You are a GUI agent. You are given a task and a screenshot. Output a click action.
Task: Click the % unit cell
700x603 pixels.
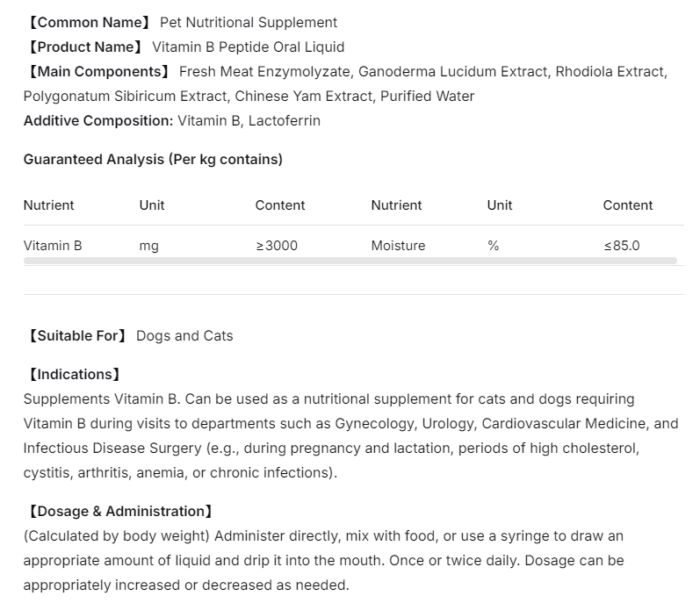tap(494, 246)
